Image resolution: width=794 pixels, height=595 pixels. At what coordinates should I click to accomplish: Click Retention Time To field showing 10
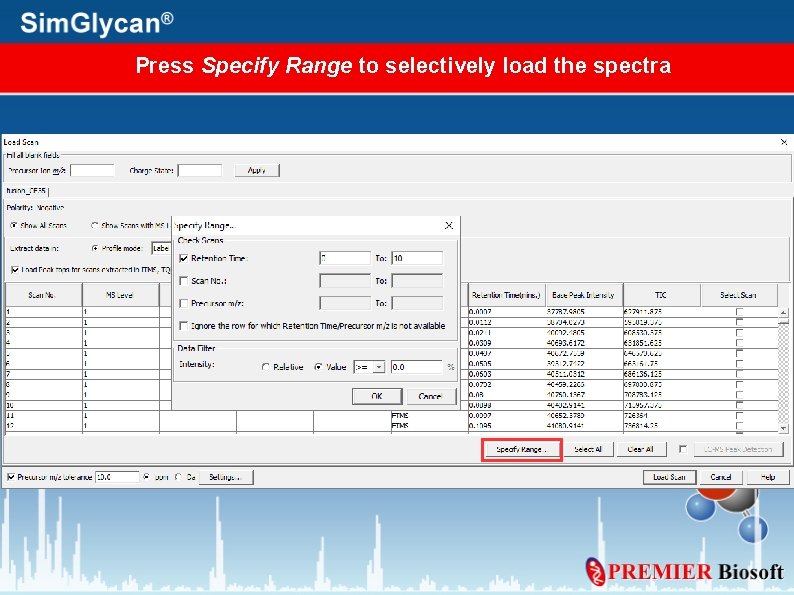coord(417,258)
